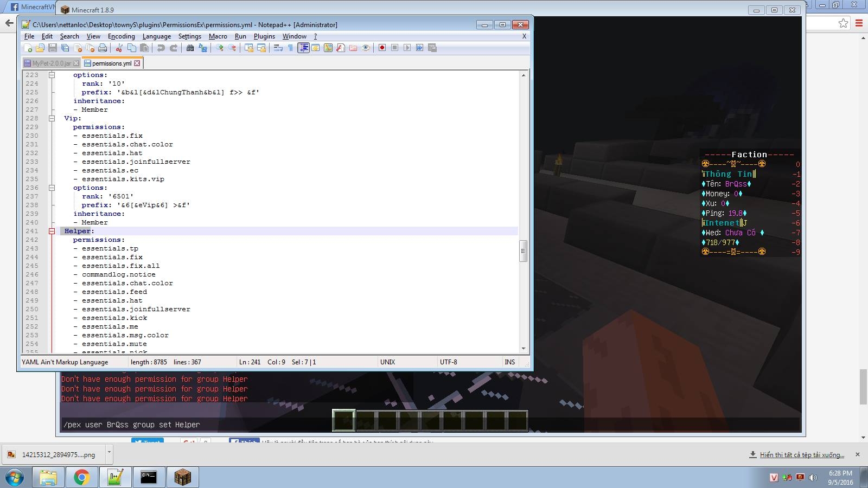Screen dimensions: 868x488
Task: Toggle word wrap in the editor
Action: coord(278,48)
